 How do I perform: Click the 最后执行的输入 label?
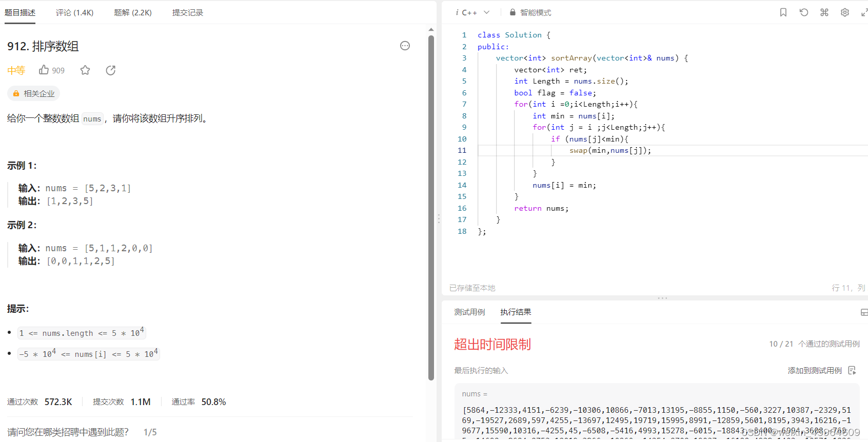[x=481, y=370]
